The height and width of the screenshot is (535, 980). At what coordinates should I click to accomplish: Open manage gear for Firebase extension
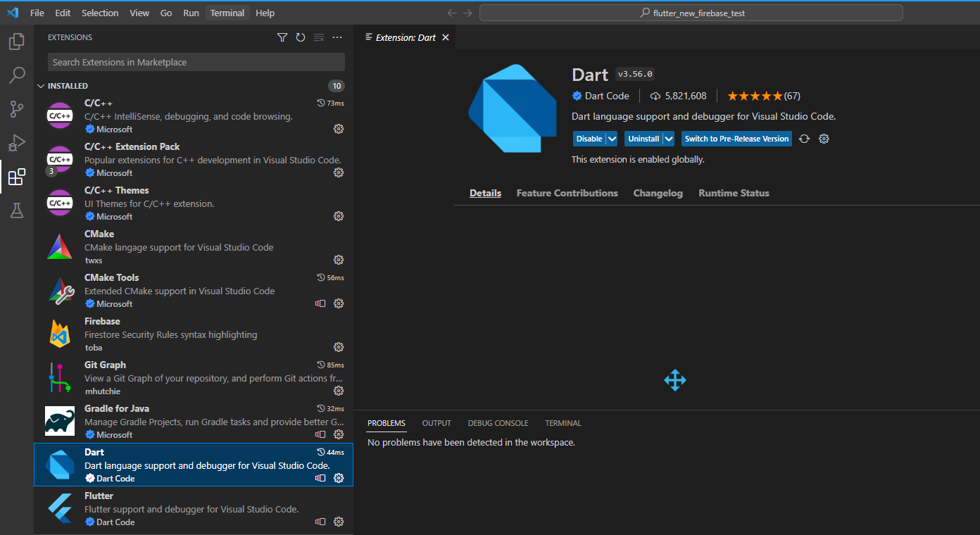click(339, 347)
